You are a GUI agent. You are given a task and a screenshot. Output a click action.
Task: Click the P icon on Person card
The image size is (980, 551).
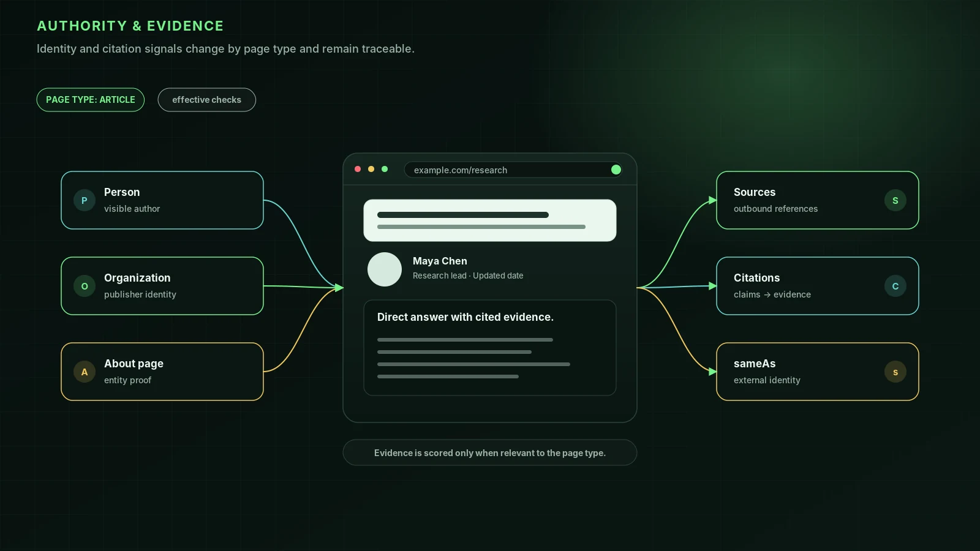point(85,200)
